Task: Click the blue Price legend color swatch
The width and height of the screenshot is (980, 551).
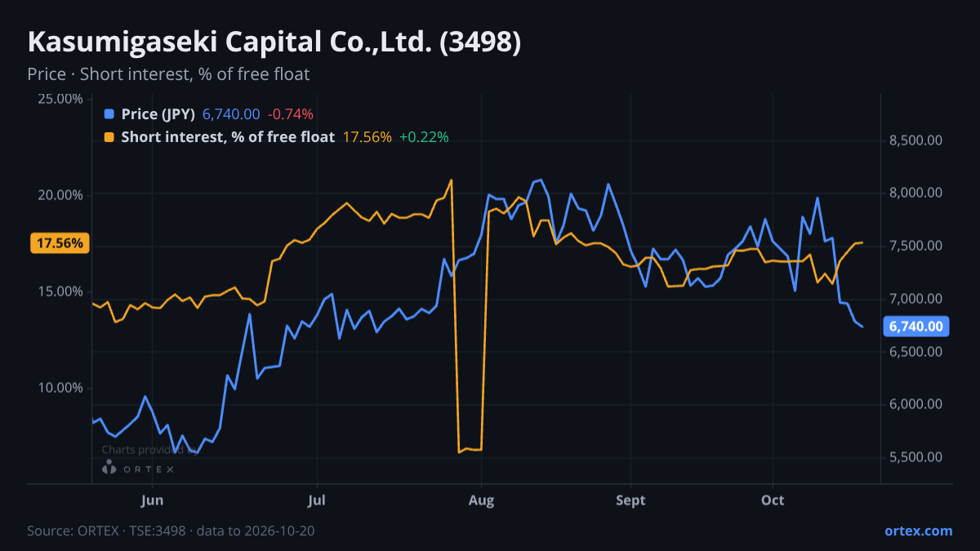Action: coord(109,114)
